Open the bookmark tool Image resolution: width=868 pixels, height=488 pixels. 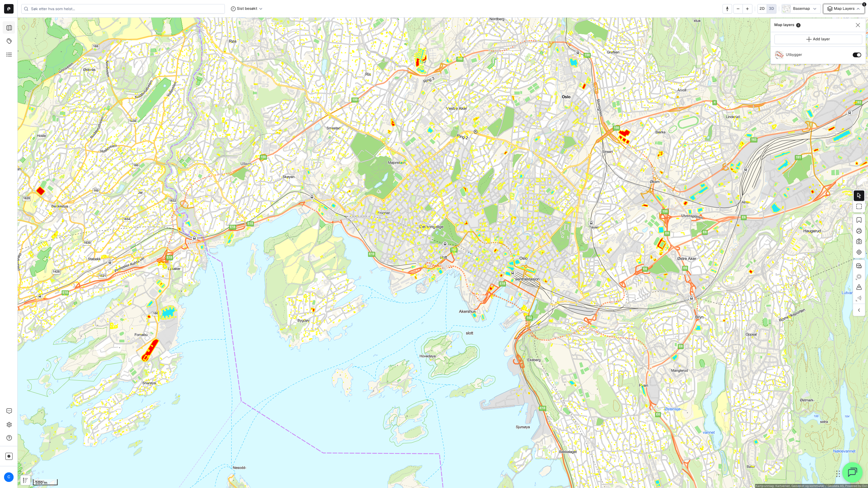tap(859, 220)
